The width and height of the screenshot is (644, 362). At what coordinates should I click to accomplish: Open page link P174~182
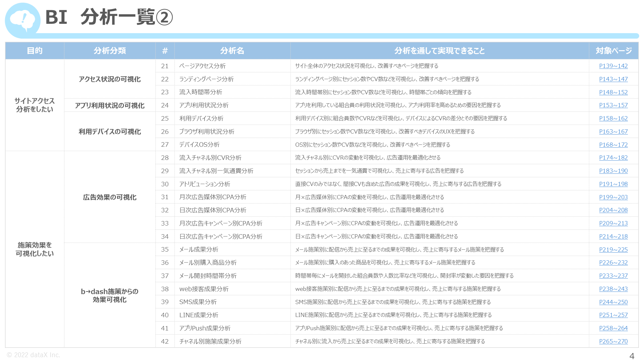tap(613, 158)
